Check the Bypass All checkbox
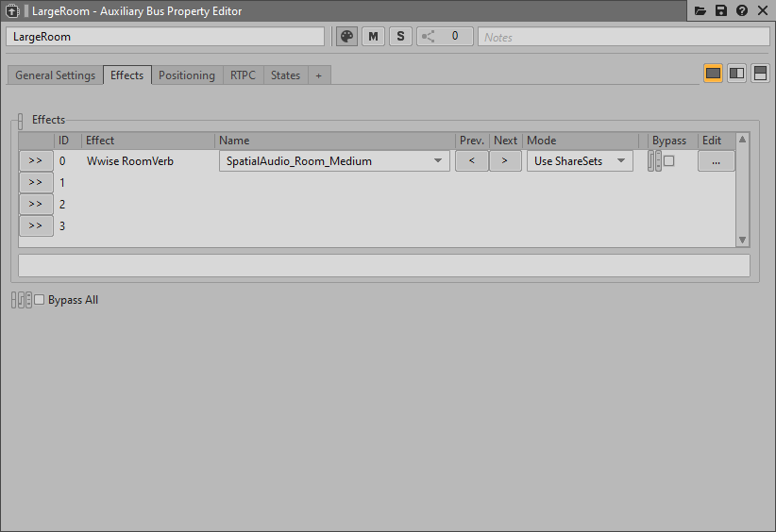The image size is (776, 532). (40, 300)
